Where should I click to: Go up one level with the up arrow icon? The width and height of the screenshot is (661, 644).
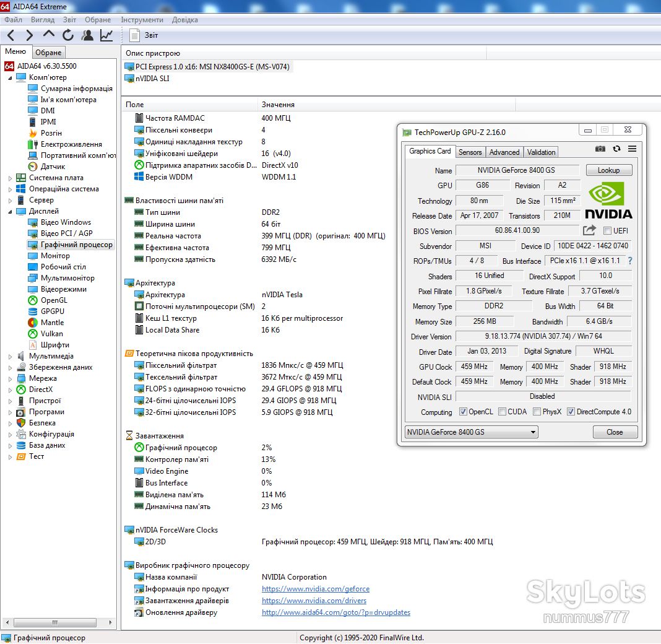49,35
